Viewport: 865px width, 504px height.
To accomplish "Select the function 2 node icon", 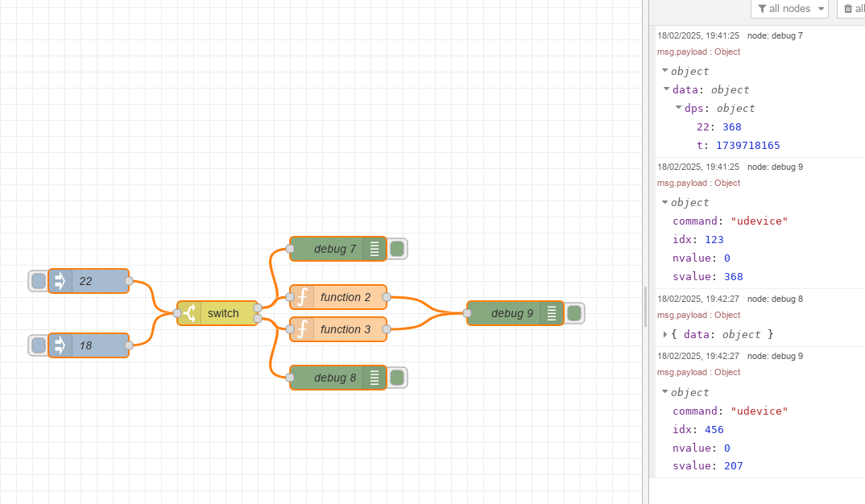I will pos(302,297).
